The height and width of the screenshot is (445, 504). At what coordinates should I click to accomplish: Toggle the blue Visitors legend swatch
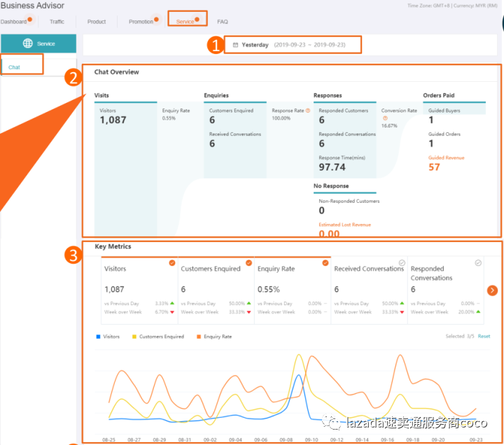pos(99,337)
